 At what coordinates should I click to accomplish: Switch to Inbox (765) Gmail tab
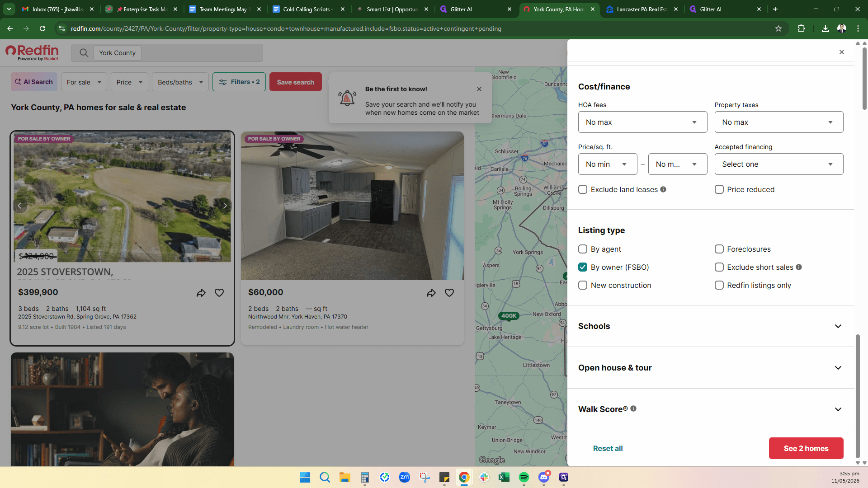pyautogui.click(x=58, y=9)
